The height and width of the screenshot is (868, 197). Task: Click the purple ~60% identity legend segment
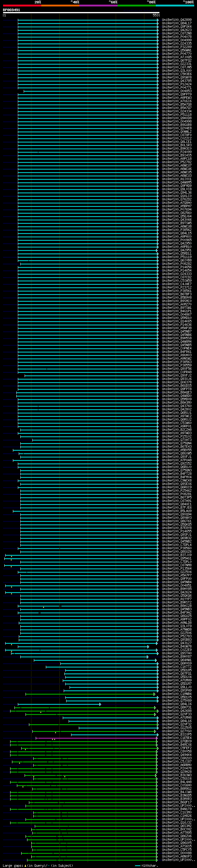tap(99, 6)
